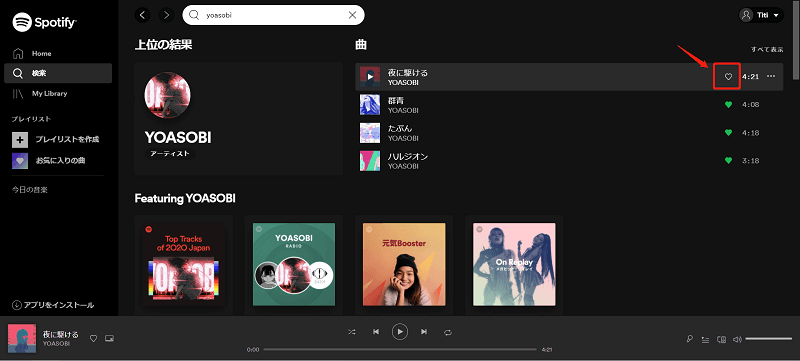Viewport: 800px width, 361px height.
Task: Unlike ハルジオン via its green heart
Action: [729, 161]
